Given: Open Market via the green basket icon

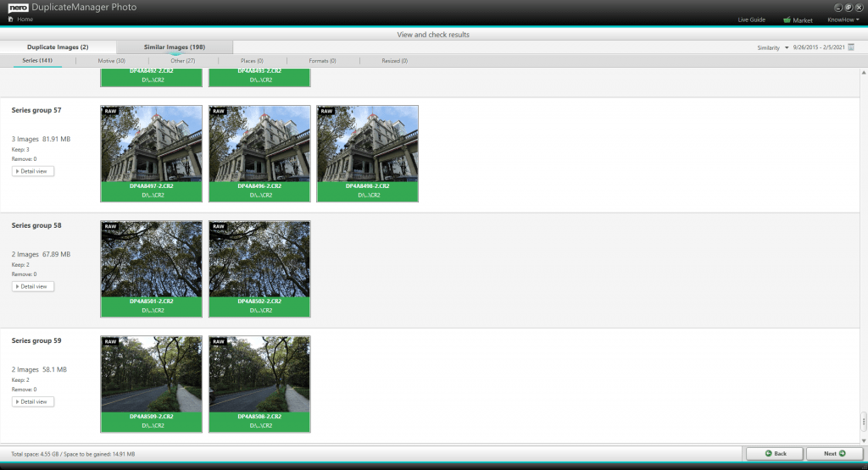Looking at the screenshot, I should click(787, 19).
